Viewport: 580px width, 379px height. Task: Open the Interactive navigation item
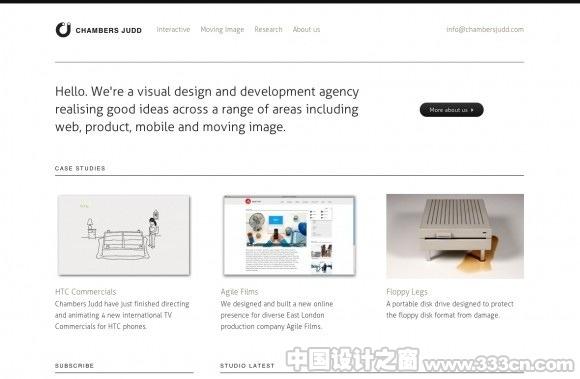click(173, 29)
